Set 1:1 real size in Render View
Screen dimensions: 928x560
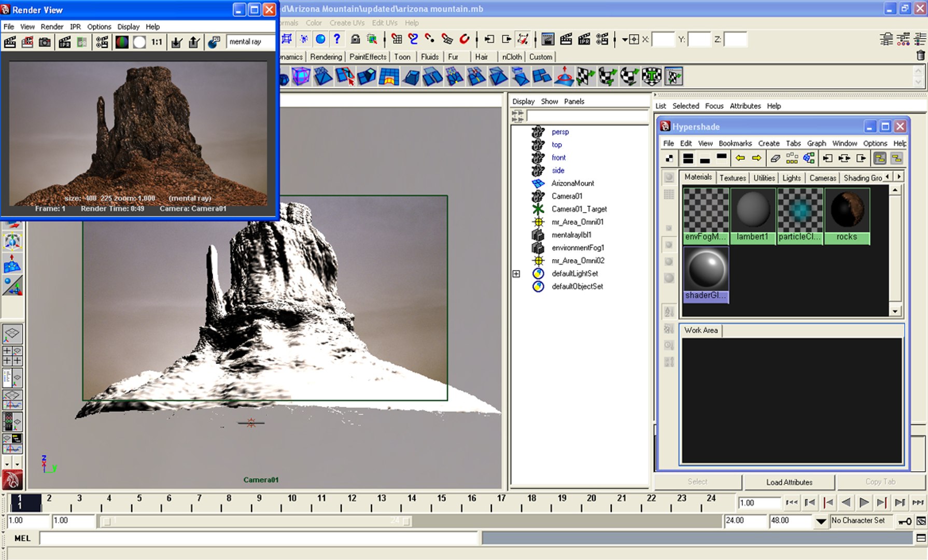click(x=157, y=42)
